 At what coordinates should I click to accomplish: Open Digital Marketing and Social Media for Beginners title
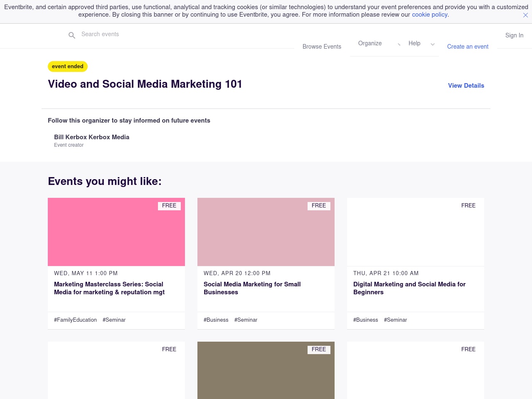point(409,288)
